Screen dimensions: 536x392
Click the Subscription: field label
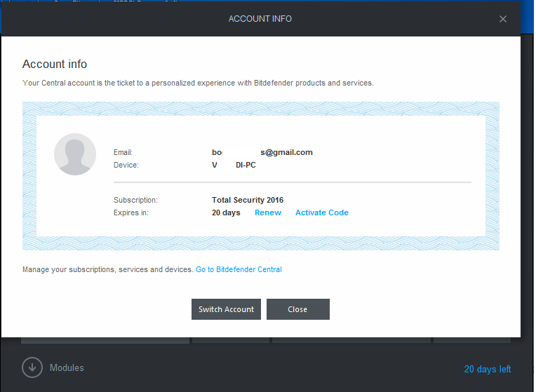point(135,200)
